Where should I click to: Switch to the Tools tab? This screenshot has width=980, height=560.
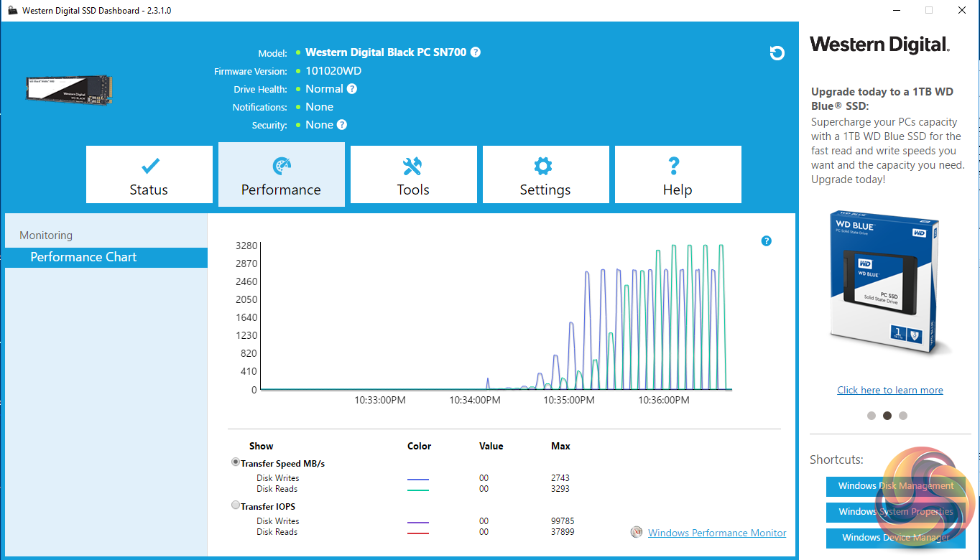[413, 175]
